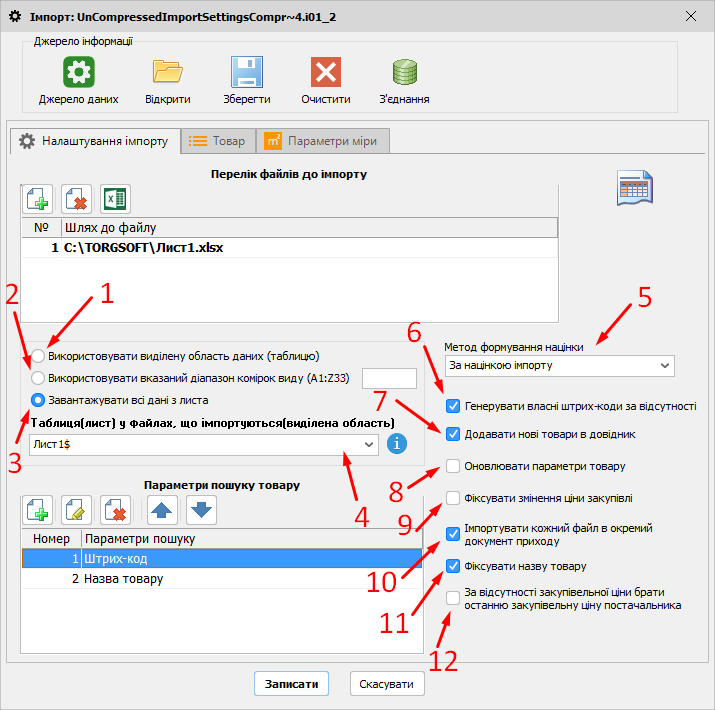Open З'єднання database connection icon
The width and height of the screenshot is (715, 710).
click(404, 72)
